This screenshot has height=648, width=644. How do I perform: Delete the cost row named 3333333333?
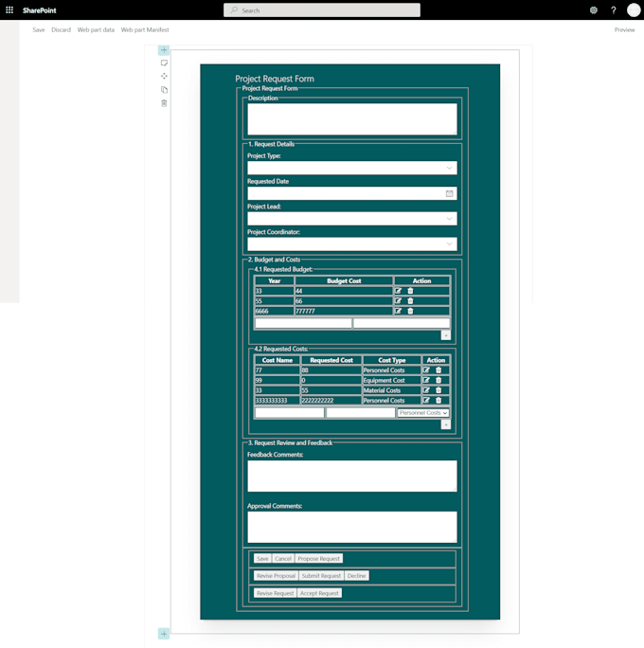438,400
